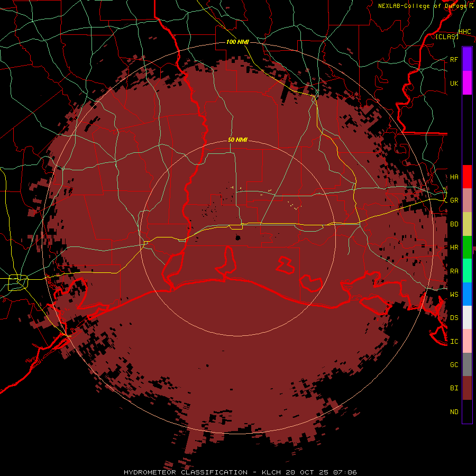Click the HA legend label
Image resolution: width=476 pixels, height=476 pixels.
pos(454,177)
